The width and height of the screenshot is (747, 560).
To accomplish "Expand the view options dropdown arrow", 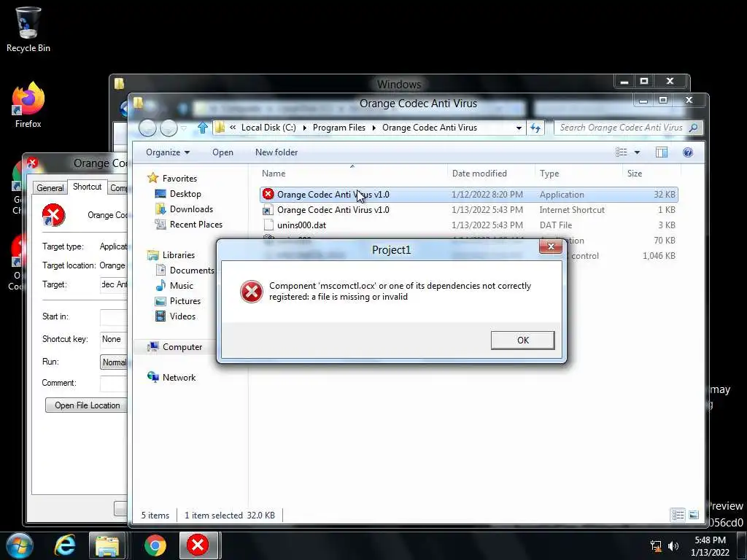I will [x=637, y=152].
